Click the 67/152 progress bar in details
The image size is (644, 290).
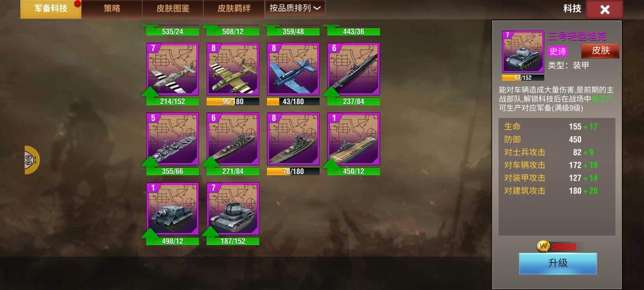[523, 77]
